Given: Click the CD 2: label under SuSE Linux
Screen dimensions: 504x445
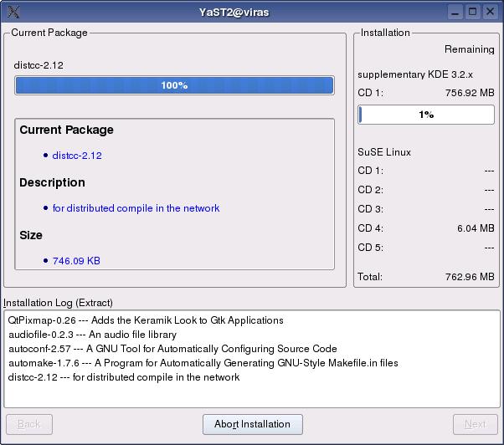Looking at the screenshot, I should pyautogui.click(x=370, y=190).
